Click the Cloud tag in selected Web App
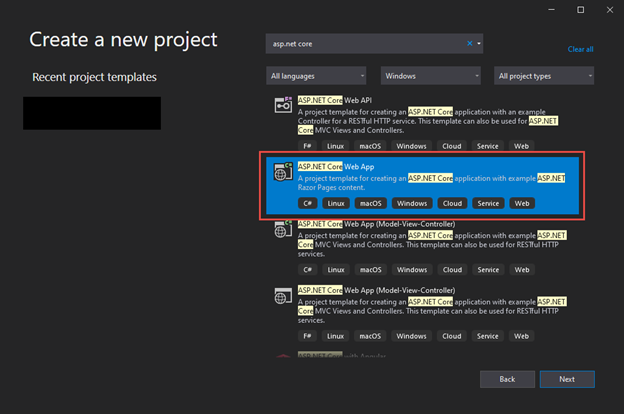The width and height of the screenshot is (624, 414). tap(452, 203)
